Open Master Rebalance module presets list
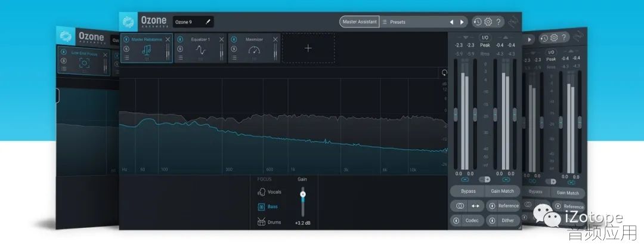The height and width of the screenshot is (247, 644). pyautogui.click(x=126, y=57)
